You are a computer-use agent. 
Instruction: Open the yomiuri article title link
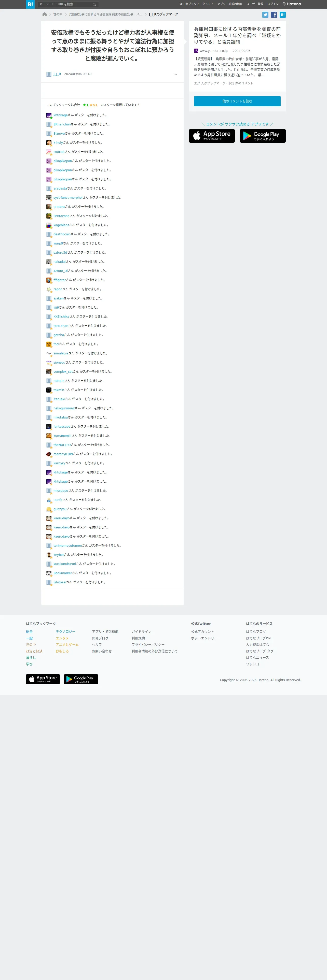point(237,35)
